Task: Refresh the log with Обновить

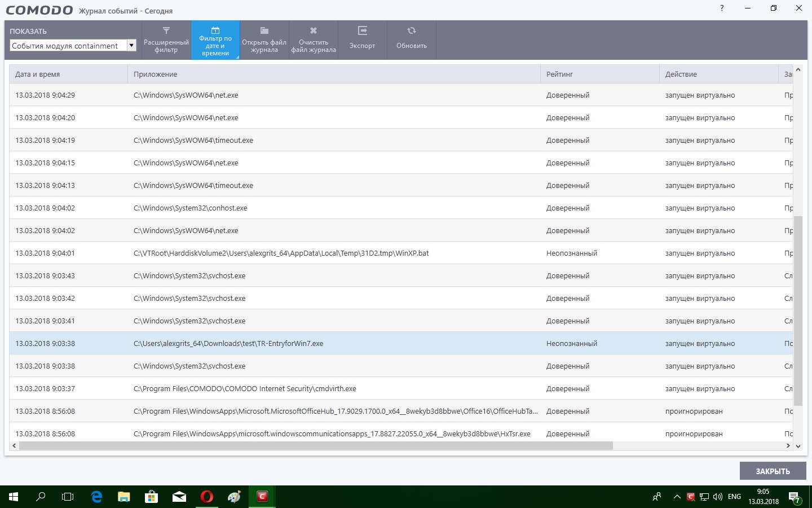Action: pyautogui.click(x=412, y=40)
